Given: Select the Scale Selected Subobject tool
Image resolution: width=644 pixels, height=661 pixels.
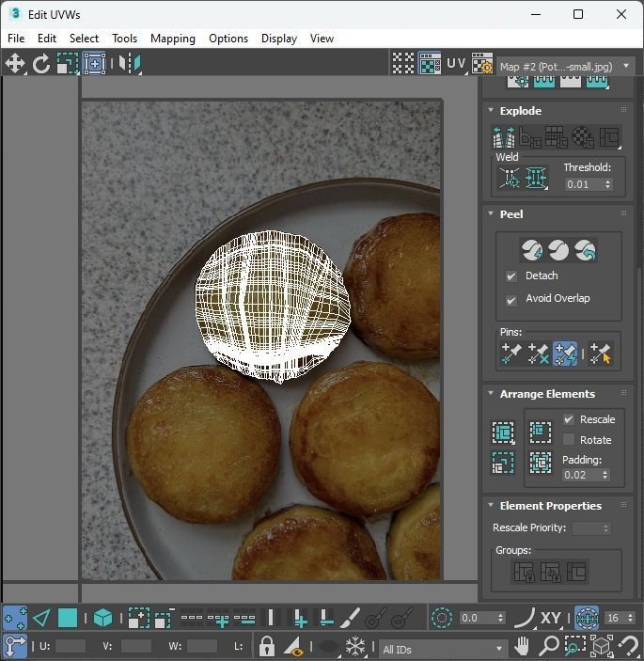Looking at the screenshot, I should pos(68,64).
